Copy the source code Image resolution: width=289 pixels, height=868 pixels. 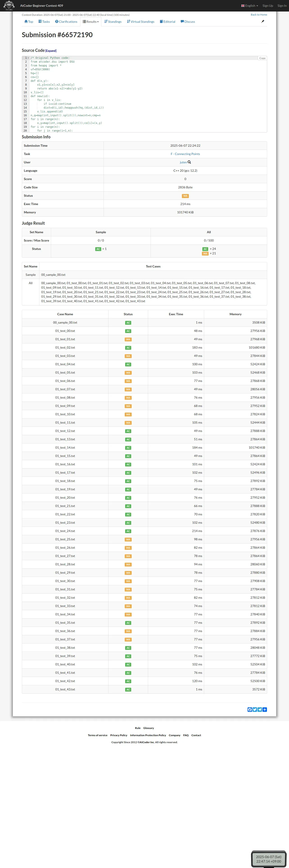pos(262,58)
